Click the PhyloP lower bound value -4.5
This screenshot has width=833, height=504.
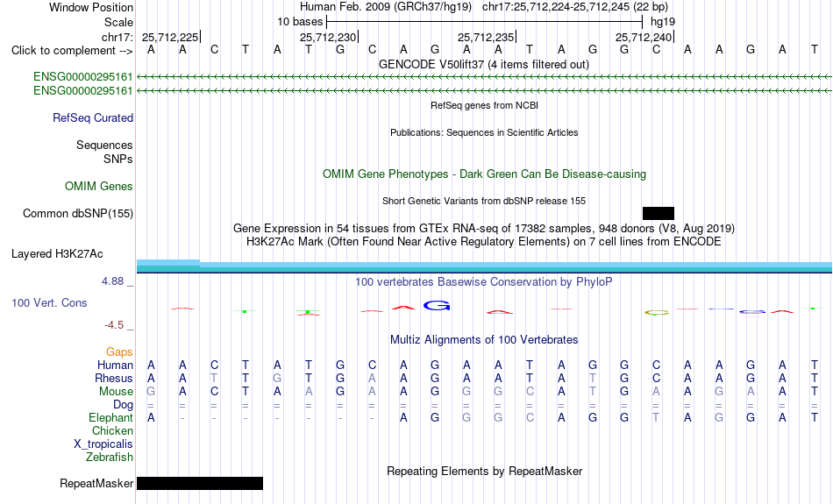pos(114,325)
